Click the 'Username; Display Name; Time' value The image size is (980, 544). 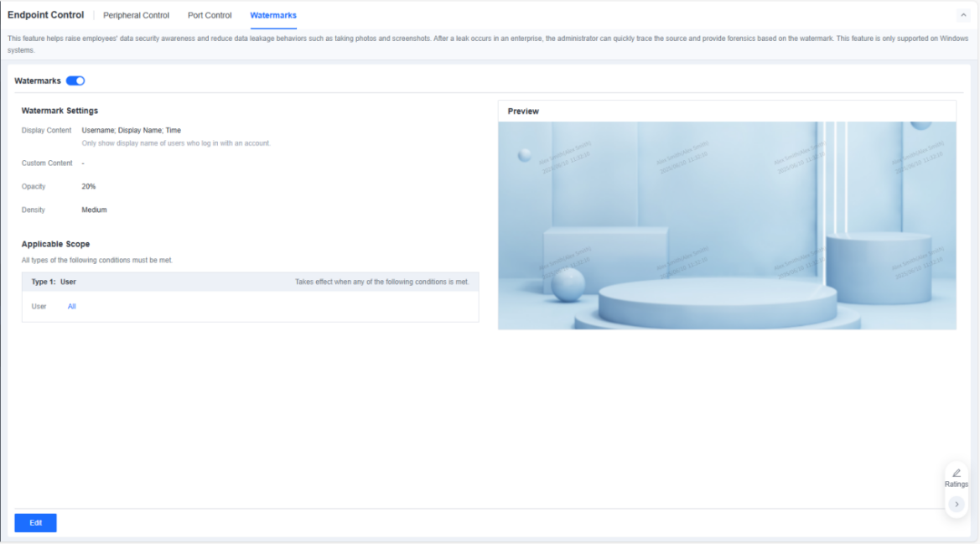click(x=132, y=131)
